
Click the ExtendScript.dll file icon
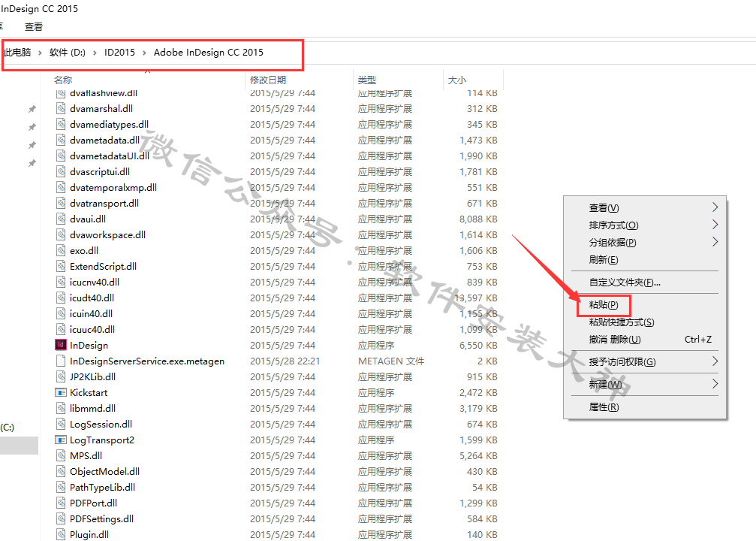tap(61, 266)
